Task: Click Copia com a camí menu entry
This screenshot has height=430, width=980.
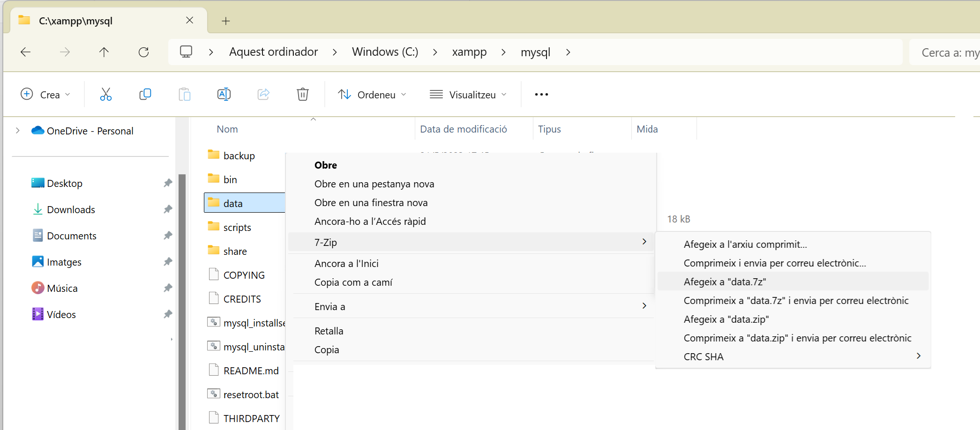Action: click(353, 282)
